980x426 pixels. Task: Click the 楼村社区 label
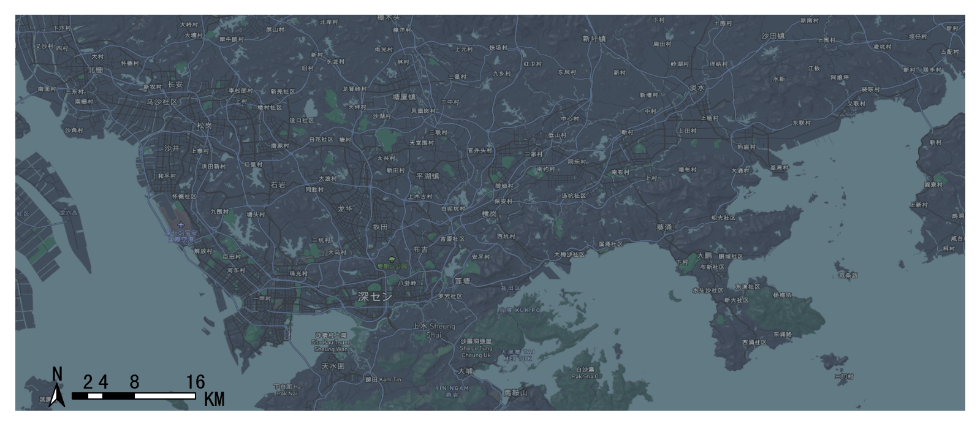tap(270, 107)
